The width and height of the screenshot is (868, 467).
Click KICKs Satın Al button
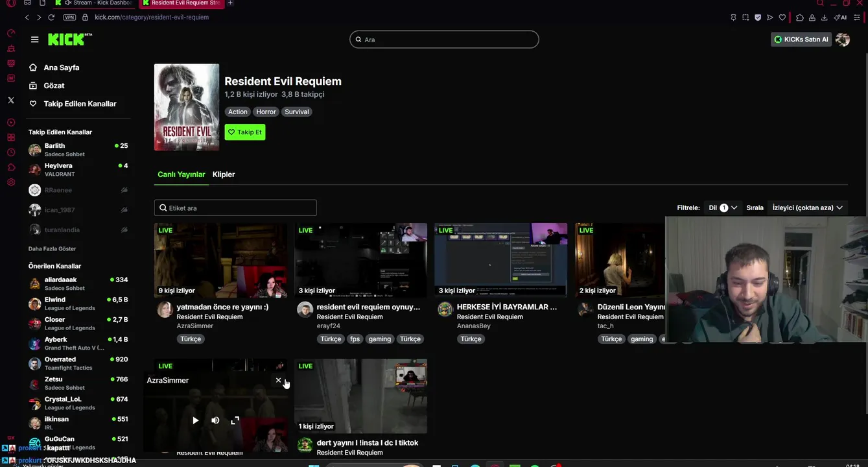point(801,40)
